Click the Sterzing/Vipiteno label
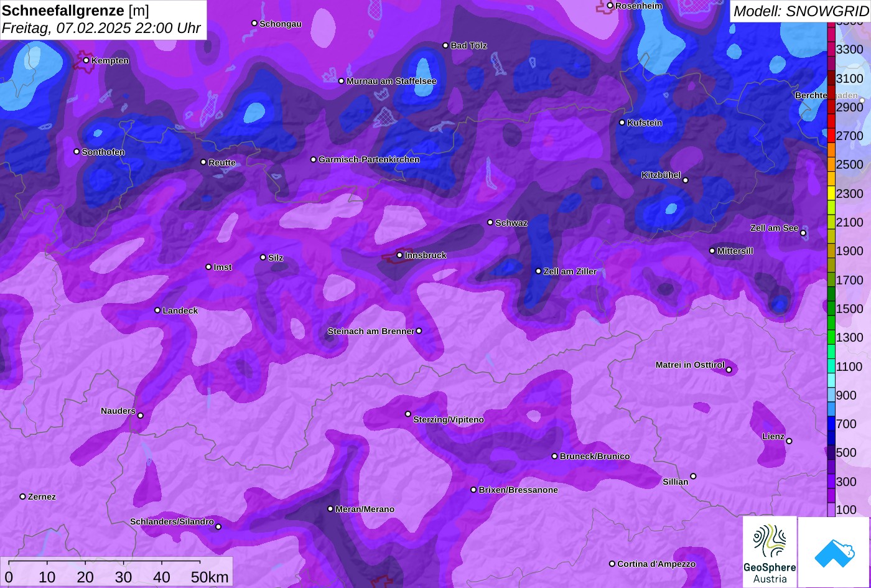The height and width of the screenshot is (588, 871). coord(449,420)
